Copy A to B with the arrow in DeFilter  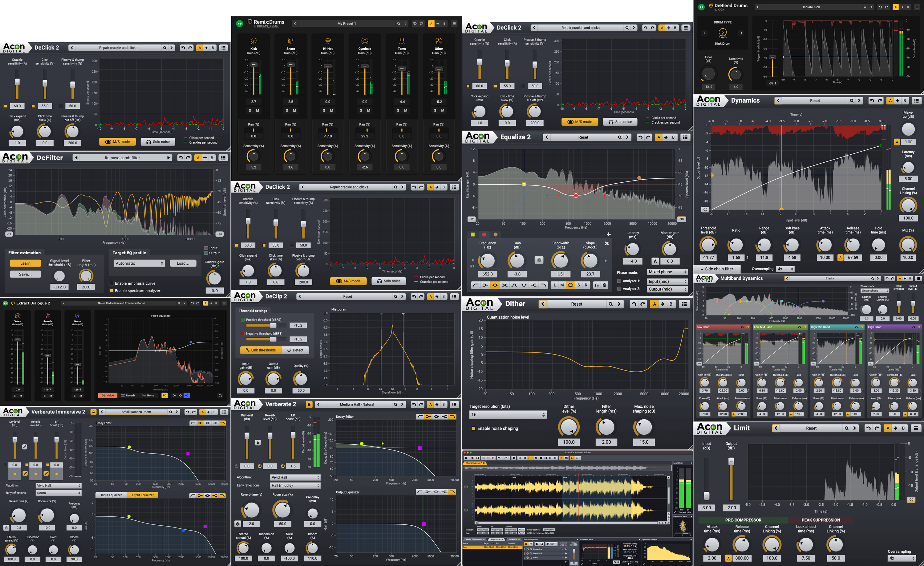[x=205, y=158]
